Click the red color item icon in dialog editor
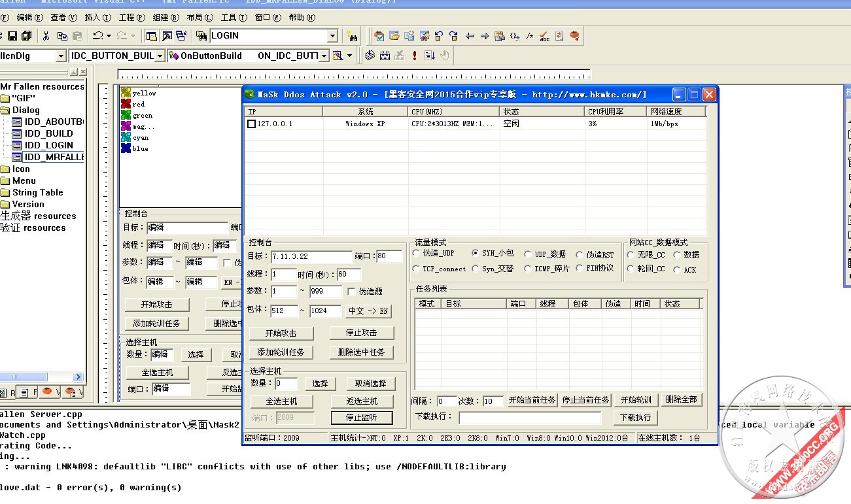The height and width of the screenshot is (504, 851). tap(126, 104)
